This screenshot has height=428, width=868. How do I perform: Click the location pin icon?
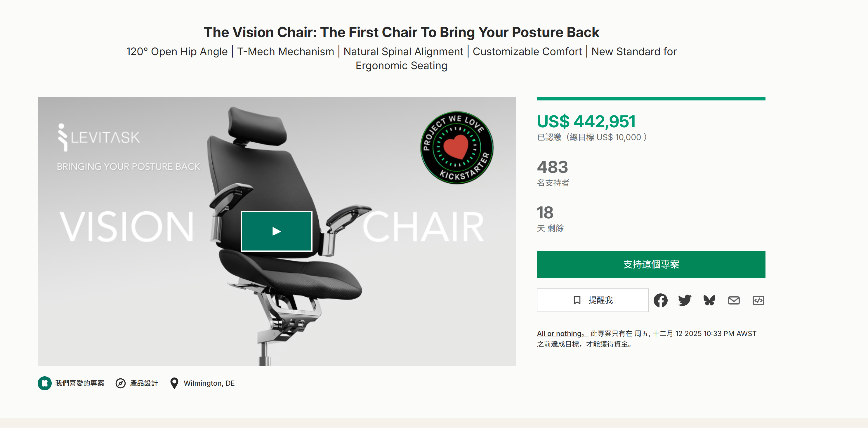click(x=174, y=383)
